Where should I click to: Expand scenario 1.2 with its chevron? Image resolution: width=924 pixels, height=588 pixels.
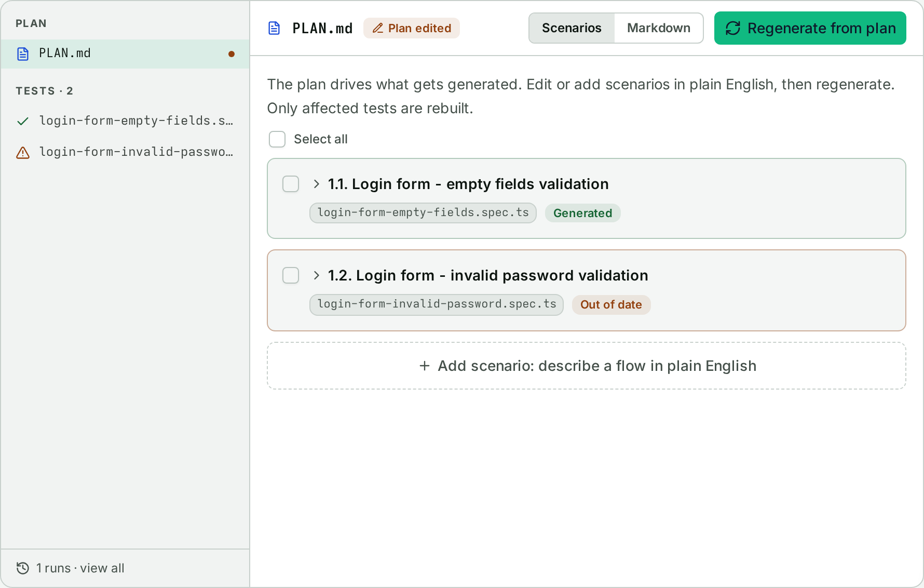[316, 275]
